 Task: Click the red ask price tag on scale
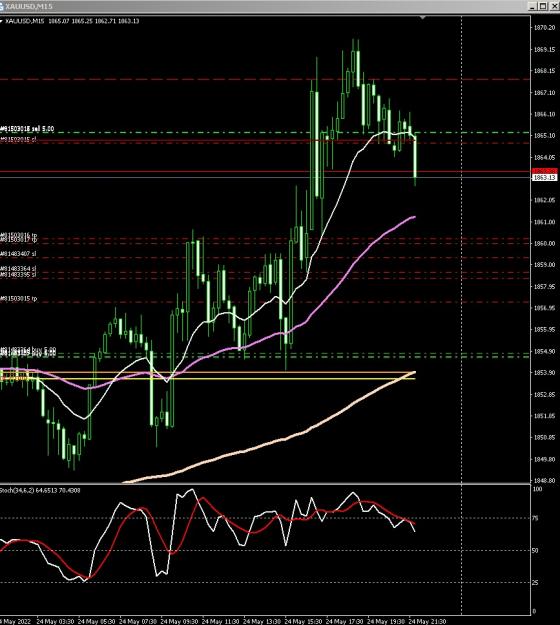coord(544,171)
